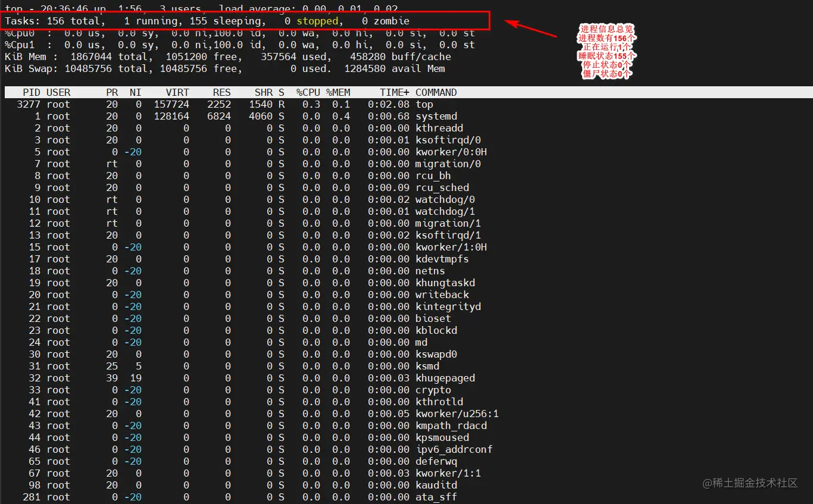Screen dimensions: 813x504
Task: Click the khugepaged command
Action: (x=445, y=378)
